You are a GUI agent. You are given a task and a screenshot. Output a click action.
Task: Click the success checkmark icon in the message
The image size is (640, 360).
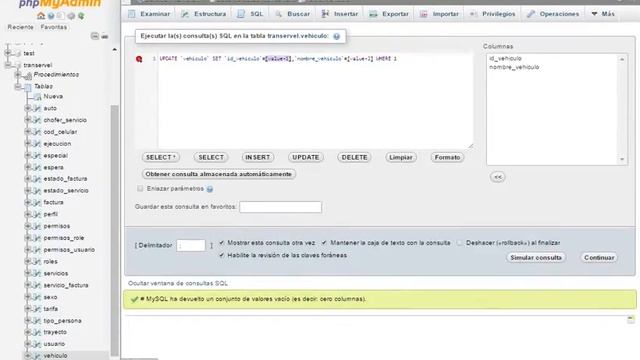pyautogui.click(x=134, y=299)
